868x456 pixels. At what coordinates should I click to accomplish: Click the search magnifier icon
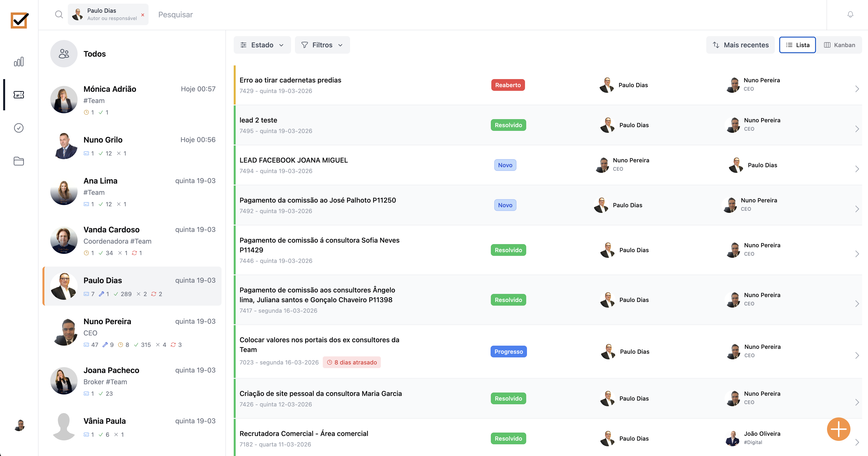pyautogui.click(x=59, y=14)
